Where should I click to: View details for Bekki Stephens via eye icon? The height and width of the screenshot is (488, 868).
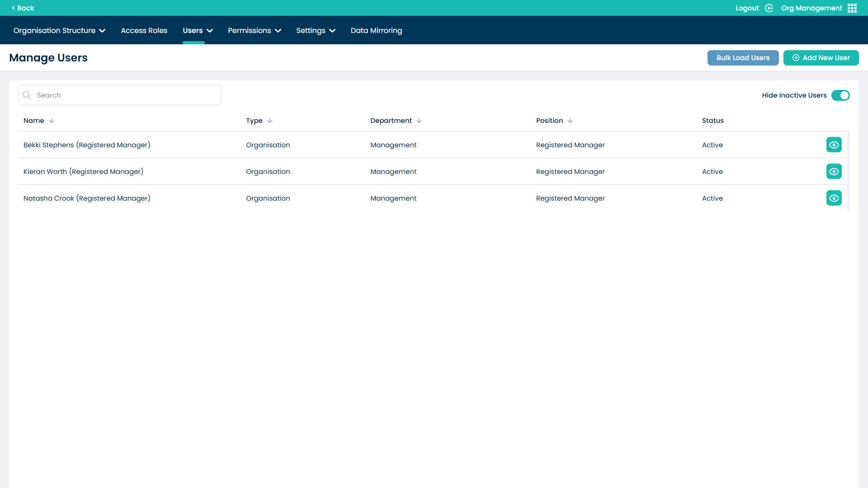(x=834, y=145)
